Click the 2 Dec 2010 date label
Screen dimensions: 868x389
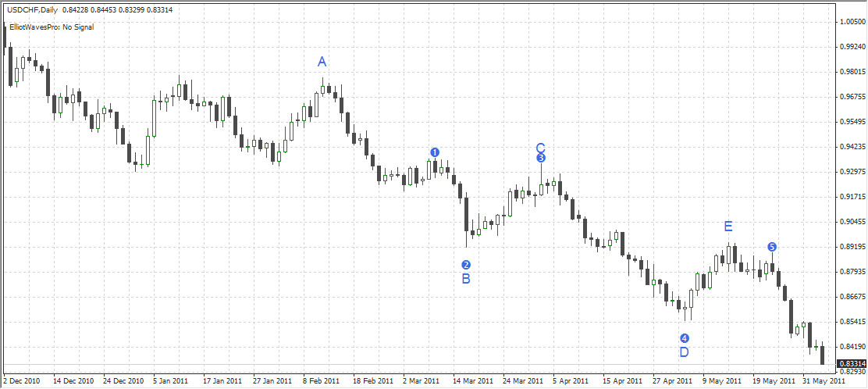click(x=22, y=382)
